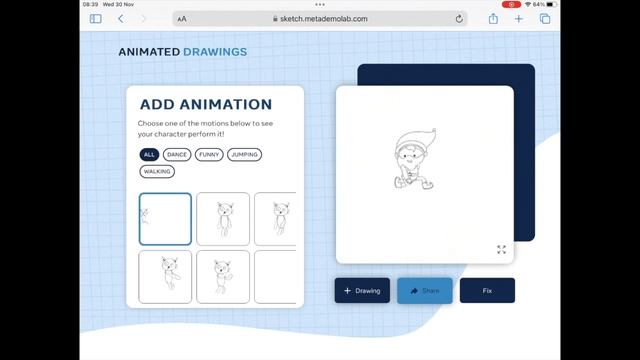Go back with the back arrow
The image size is (640, 360).
121,19
